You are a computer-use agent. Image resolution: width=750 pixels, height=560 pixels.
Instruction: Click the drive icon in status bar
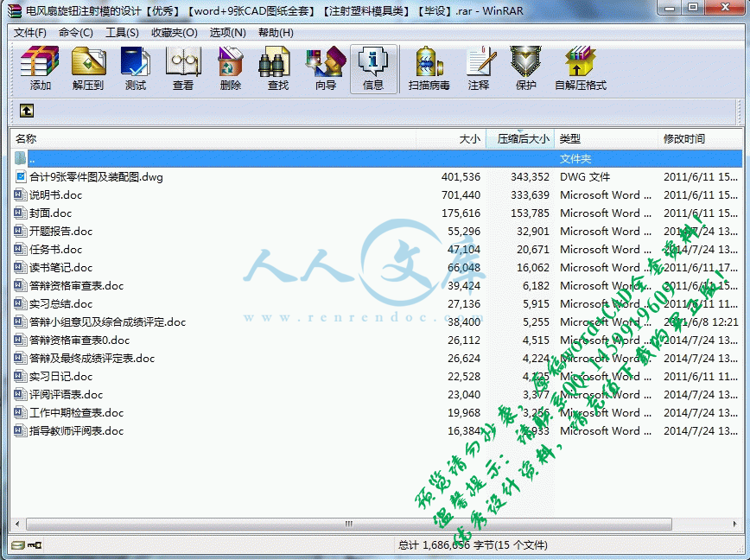pos(17,544)
